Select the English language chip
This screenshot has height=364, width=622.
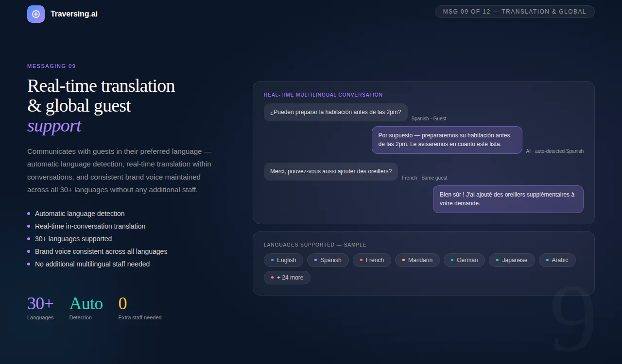pyautogui.click(x=283, y=260)
